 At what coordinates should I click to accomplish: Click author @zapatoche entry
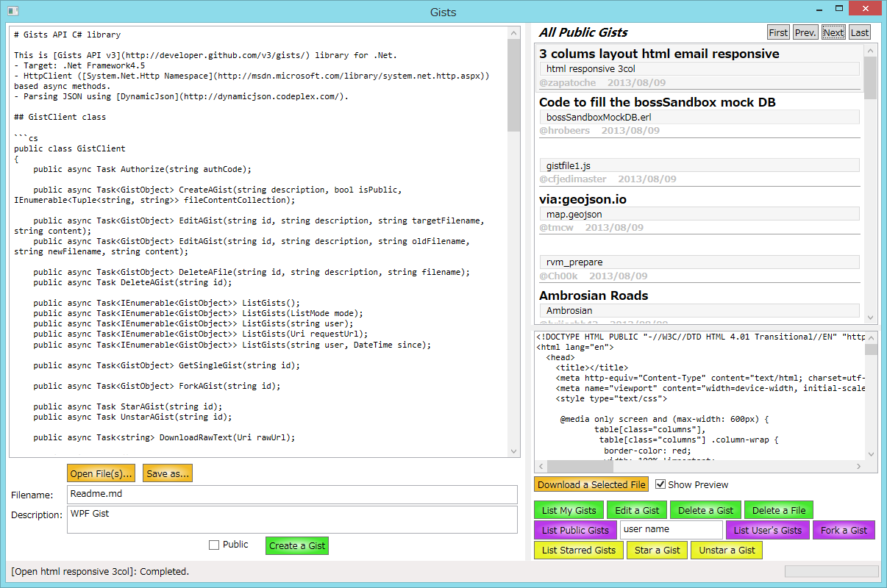tap(568, 82)
